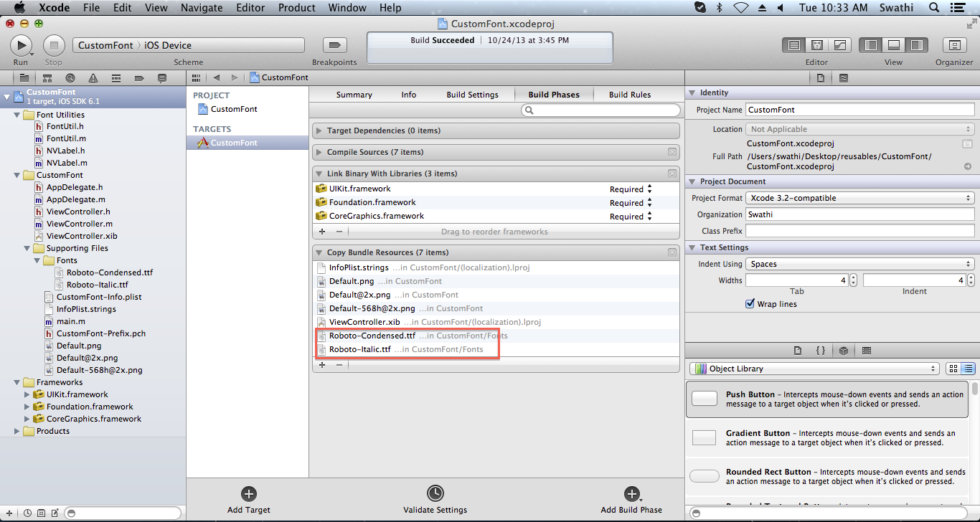Switch library to list view
The image size is (980, 522).
(969, 369)
